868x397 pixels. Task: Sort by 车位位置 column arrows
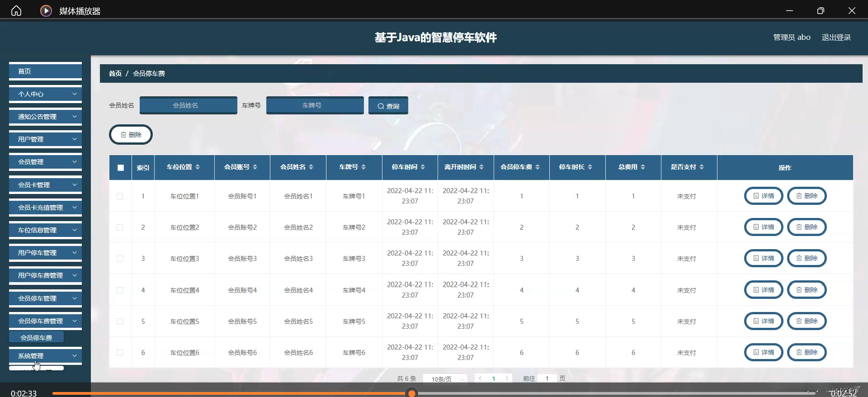(x=198, y=167)
